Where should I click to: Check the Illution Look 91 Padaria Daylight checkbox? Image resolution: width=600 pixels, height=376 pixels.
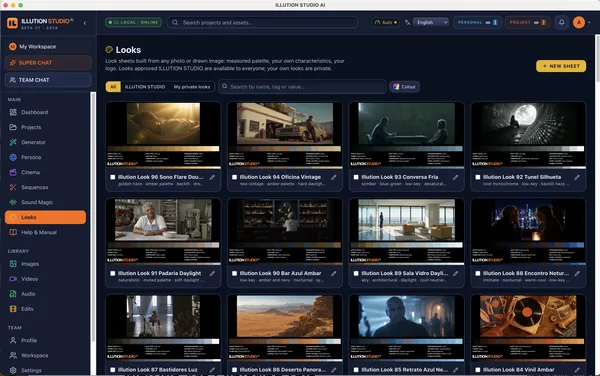[112, 273]
